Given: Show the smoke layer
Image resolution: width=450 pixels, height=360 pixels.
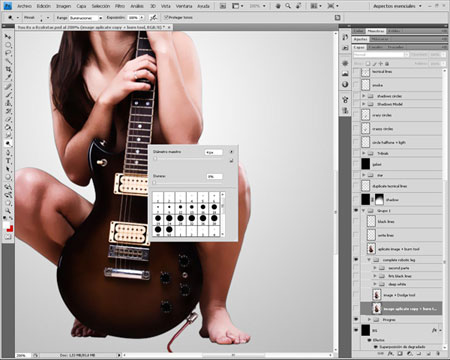Looking at the screenshot, I should 356,85.
